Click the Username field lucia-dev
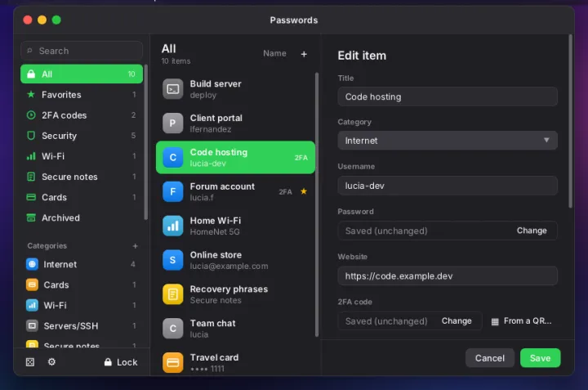Image resolution: width=588 pixels, height=390 pixels. pos(448,186)
